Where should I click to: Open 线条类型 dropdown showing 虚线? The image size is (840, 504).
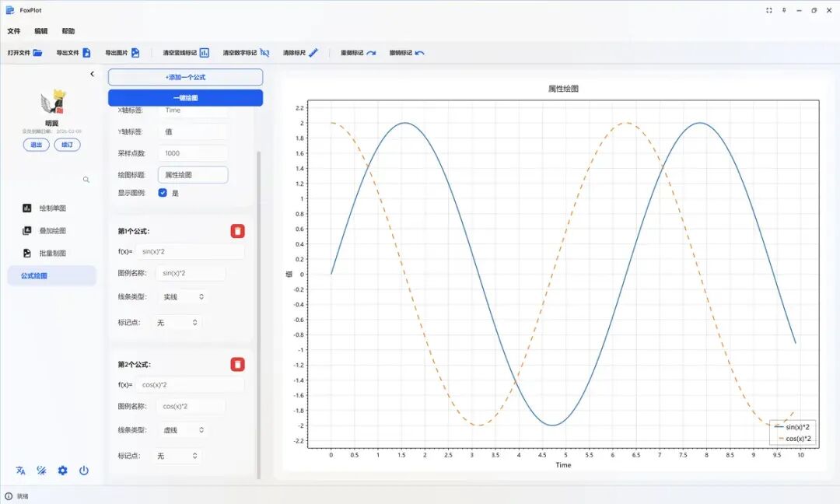[x=183, y=430]
